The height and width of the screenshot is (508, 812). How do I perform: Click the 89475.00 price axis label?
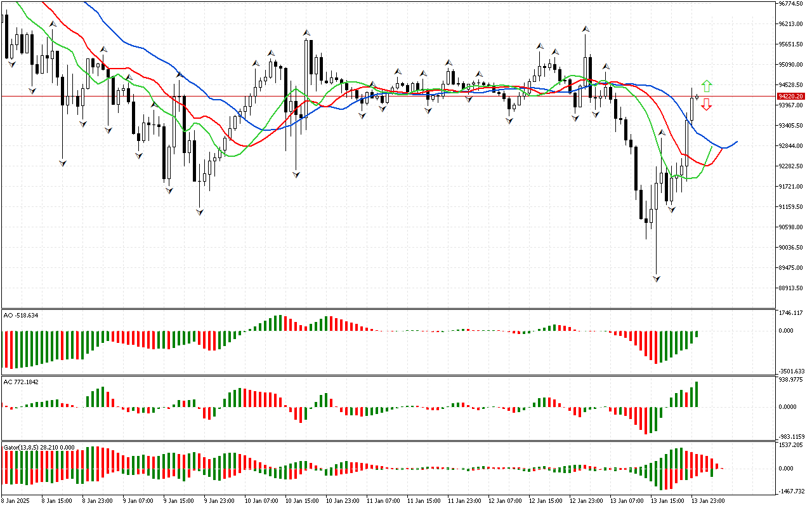pos(790,267)
